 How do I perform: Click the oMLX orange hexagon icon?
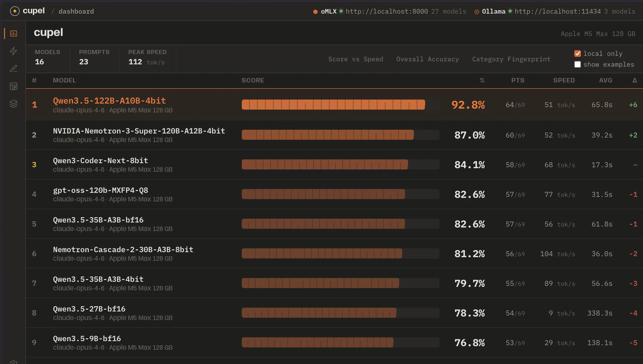pyautogui.click(x=315, y=12)
